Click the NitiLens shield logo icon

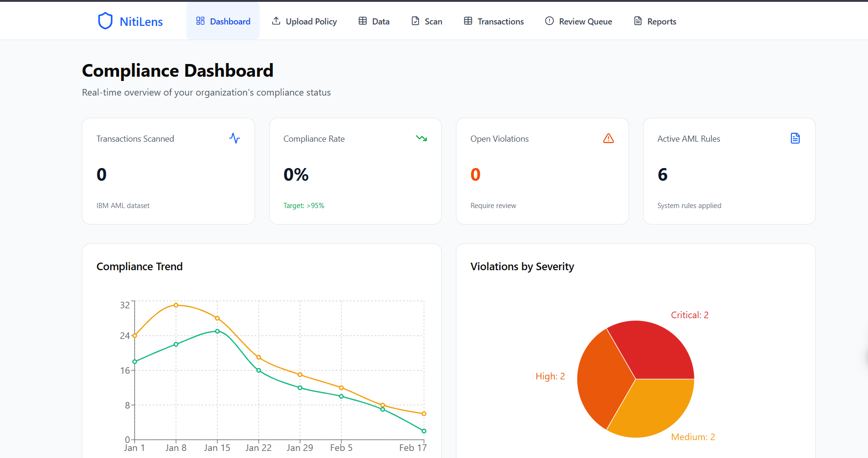(105, 21)
